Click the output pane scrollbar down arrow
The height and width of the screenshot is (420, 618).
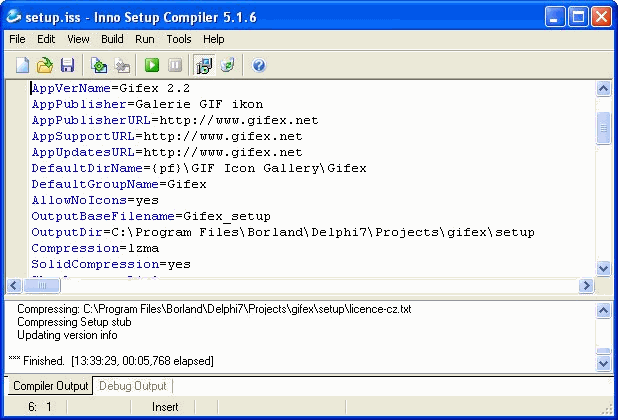coord(603,362)
